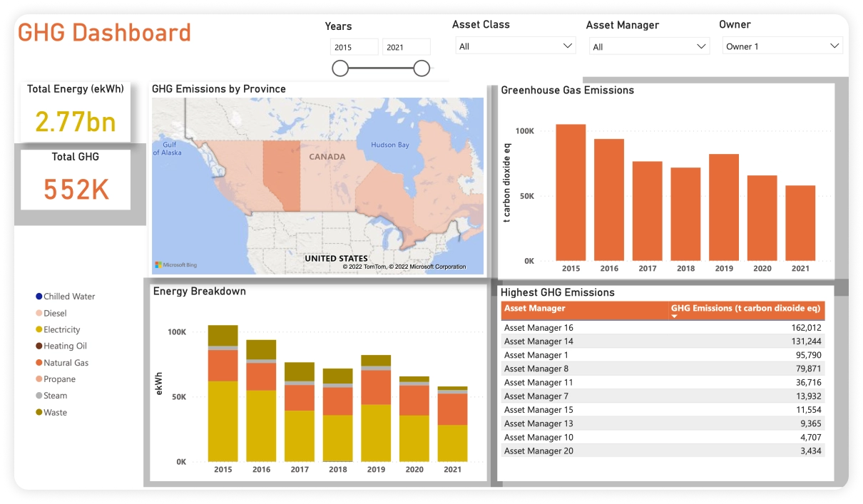Click the 2015 start year input field
863x504 pixels.
[354, 46]
